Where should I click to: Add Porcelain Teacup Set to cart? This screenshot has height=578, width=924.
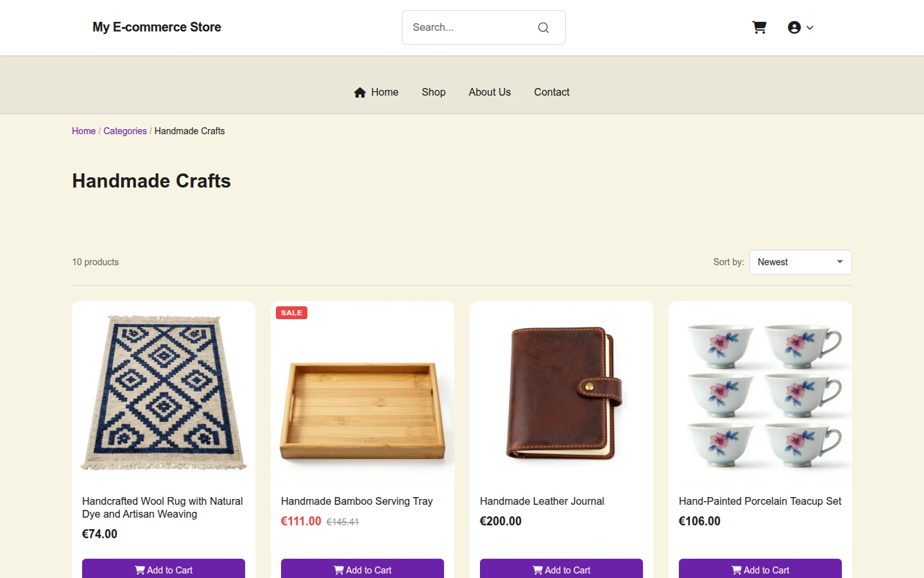760,569
